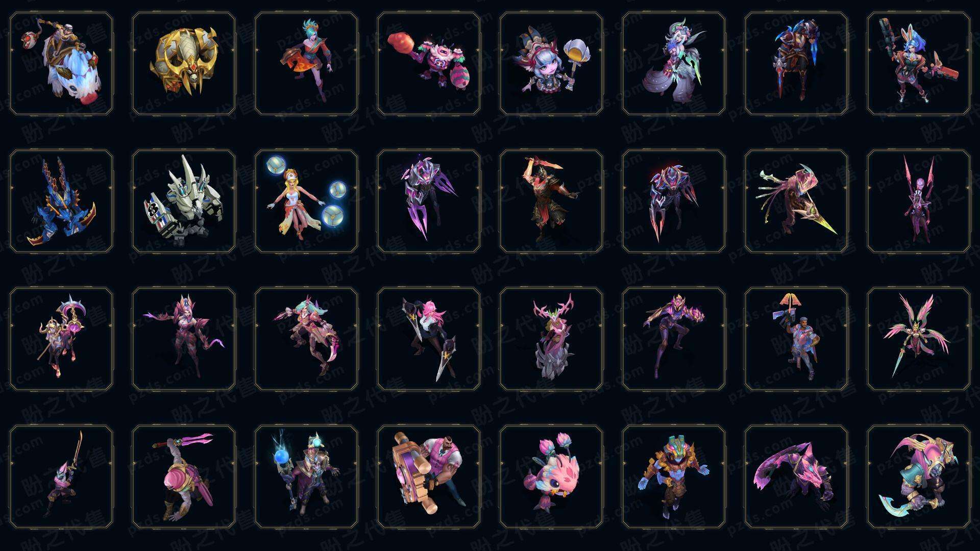Choose the tribal masked character with blue hands
Viewport: 980px width, 551px height.
click(x=674, y=477)
